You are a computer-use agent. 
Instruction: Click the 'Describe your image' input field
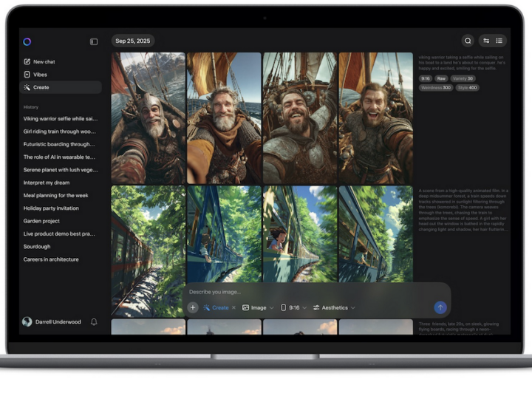click(310, 292)
